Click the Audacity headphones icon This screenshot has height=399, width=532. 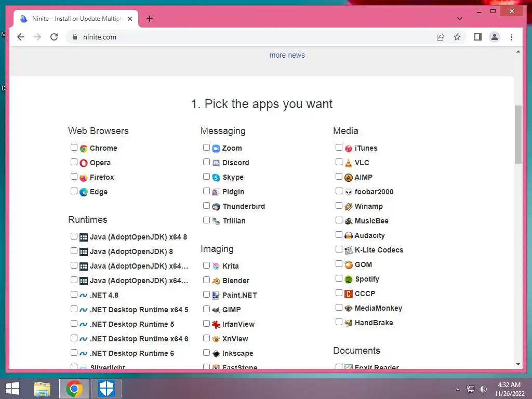tap(349, 235)
